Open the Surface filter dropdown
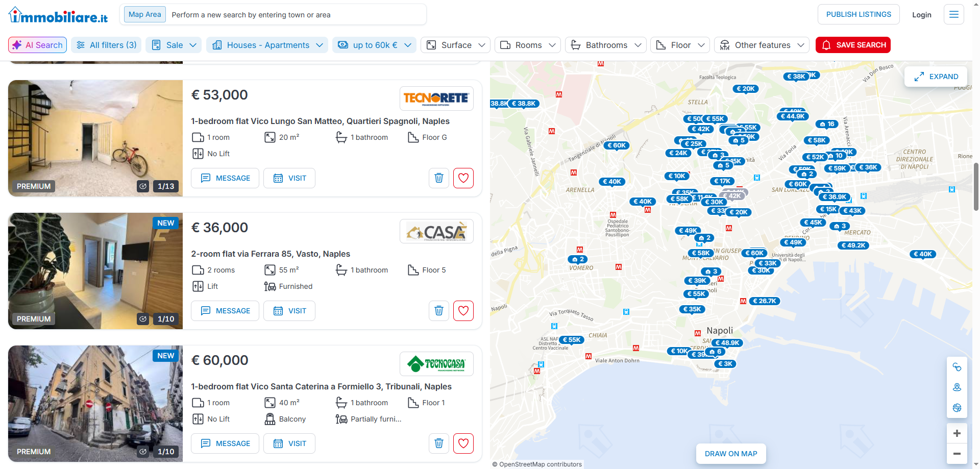 (x=455, y=45)
